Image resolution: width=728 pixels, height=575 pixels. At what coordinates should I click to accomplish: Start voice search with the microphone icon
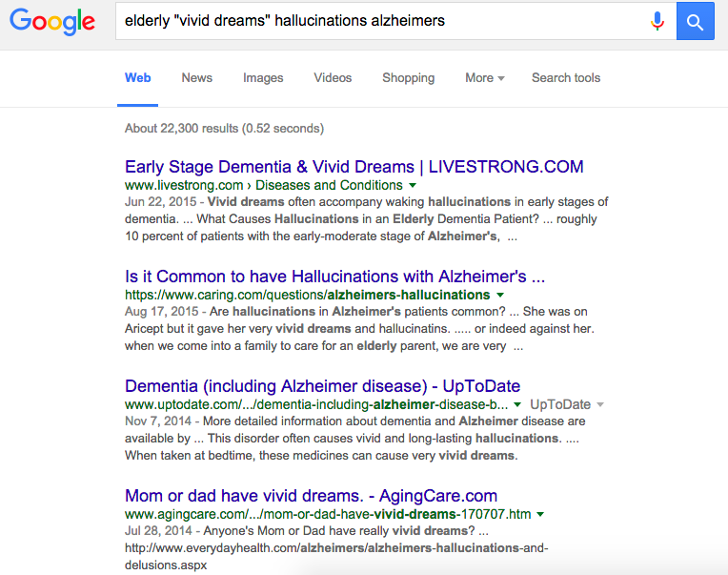click(x=657, y=21)
